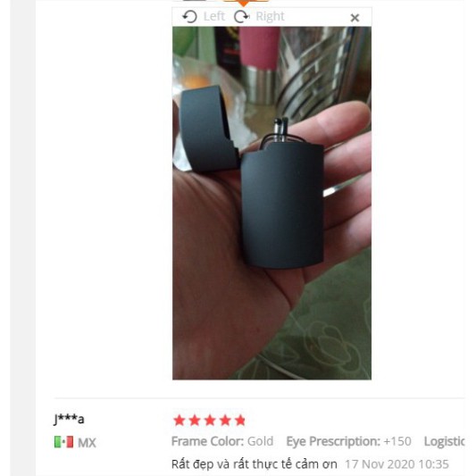Click the 'Left' rotation text label
This screenshot has height=476, width=476.
(214, 16)
